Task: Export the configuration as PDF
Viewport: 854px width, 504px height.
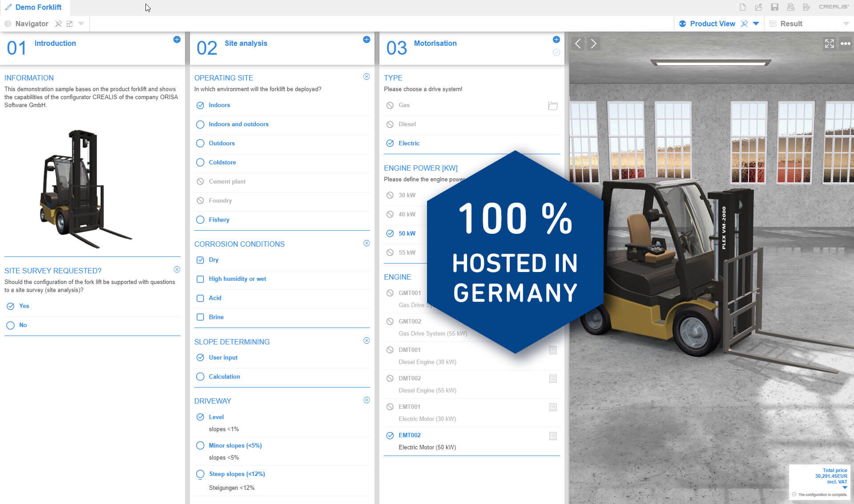Action: click(x=806, y=7)
